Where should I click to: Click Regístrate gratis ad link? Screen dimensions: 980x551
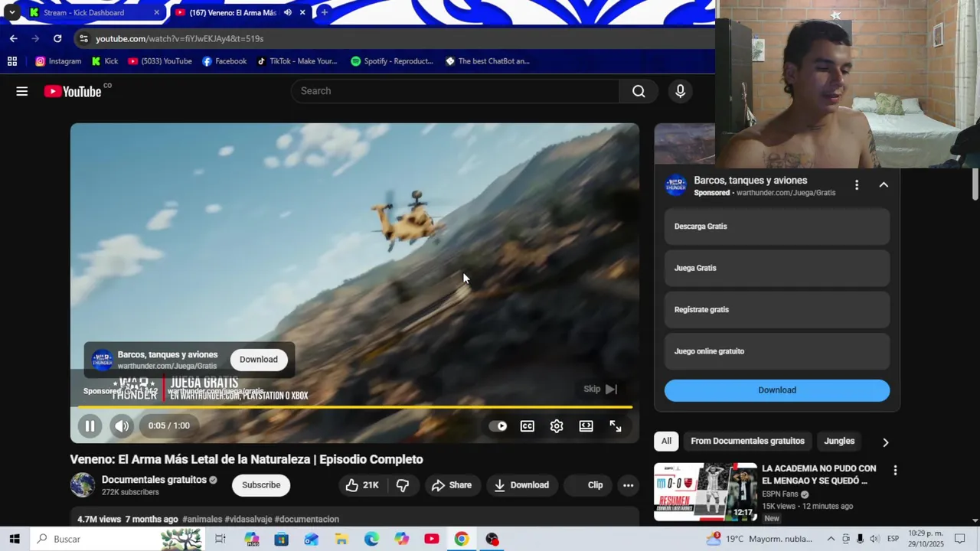[x=777, y=310]
